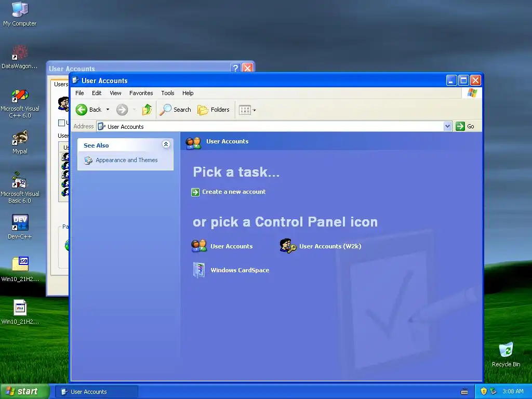Click the network tray icon
Viewport: 532px width, 399px height.
pyautogui.click(x=494, y=391)
